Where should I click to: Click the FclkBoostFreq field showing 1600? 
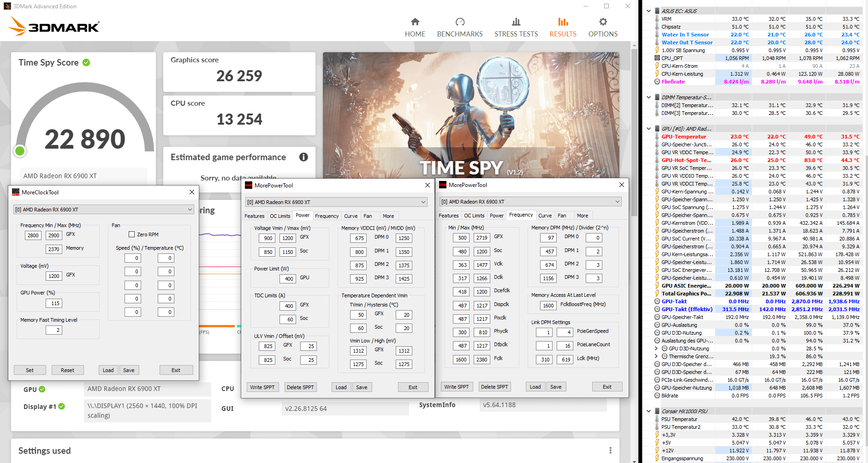(x=548, y=306)
